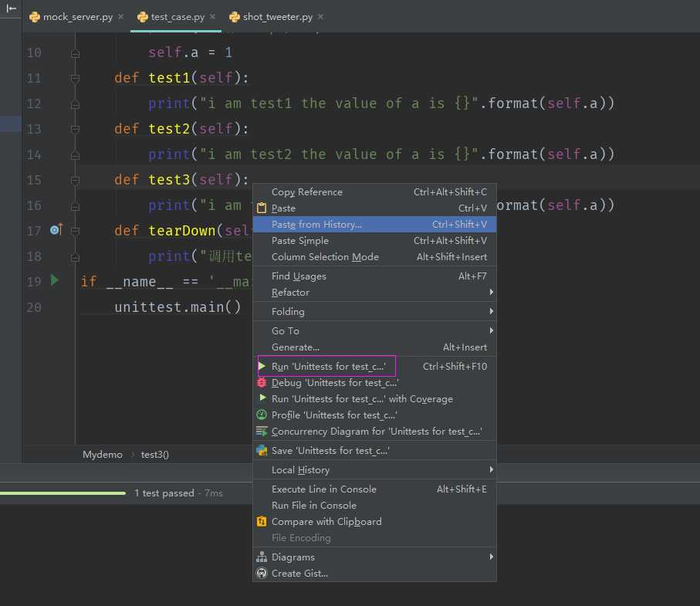This screenshot has width=700, height=606.
Task: Click the green run arrow on line 19
Action: 55,280
